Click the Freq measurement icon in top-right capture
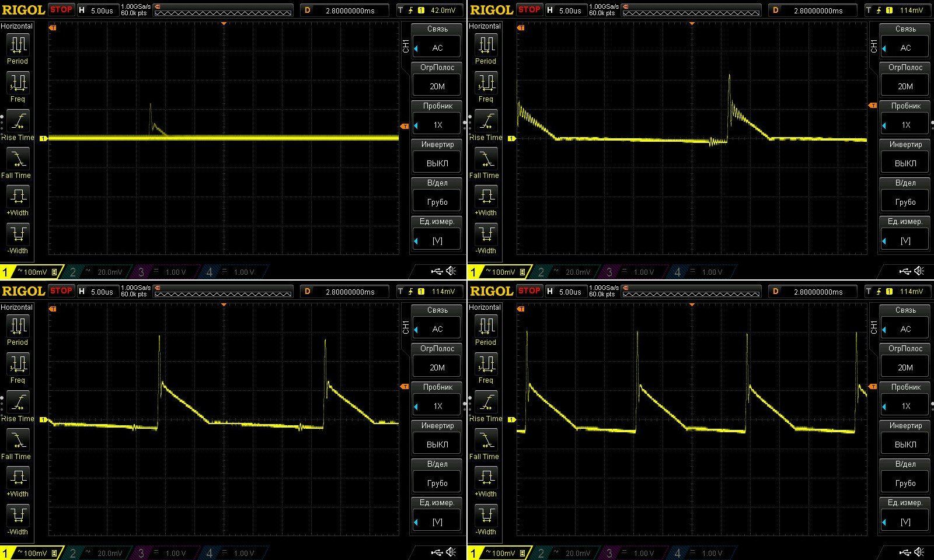Viewport: 934px width, 560px height. coord(486,84)
